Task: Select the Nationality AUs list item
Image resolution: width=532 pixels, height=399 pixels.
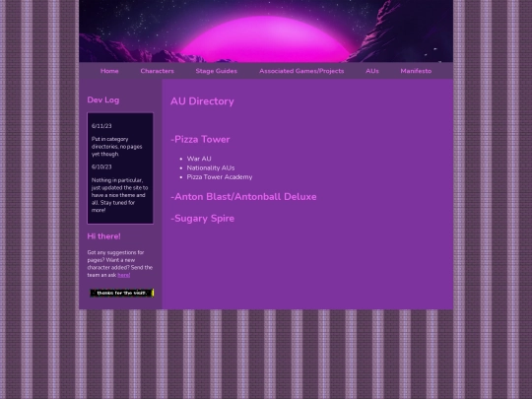Action: click(x=211, y=167)
